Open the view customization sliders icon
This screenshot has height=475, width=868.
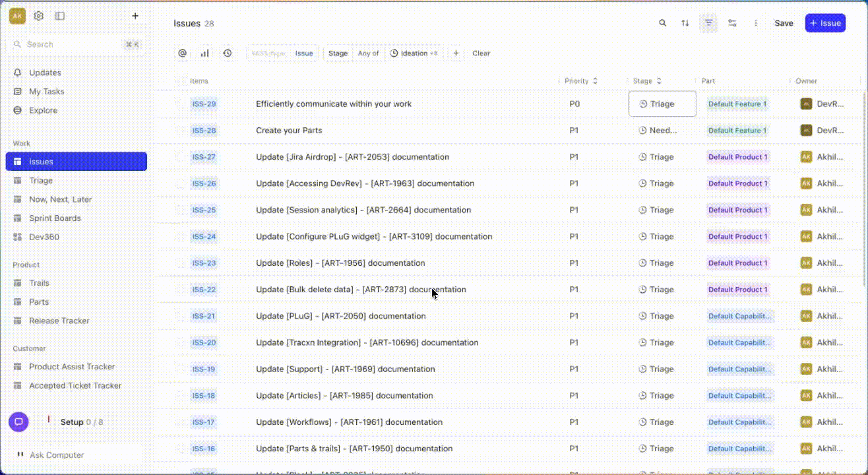pyautogui.click(x=732, y=23)
